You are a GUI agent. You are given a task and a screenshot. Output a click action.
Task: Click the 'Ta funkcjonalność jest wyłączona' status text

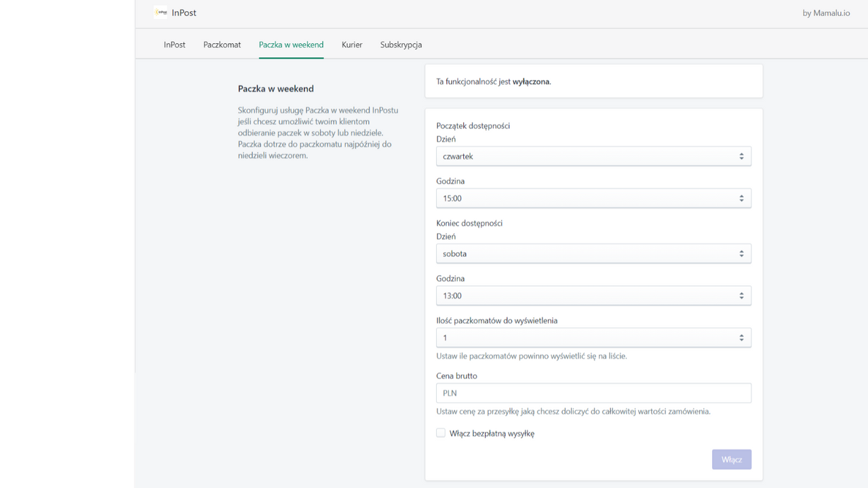494,81
